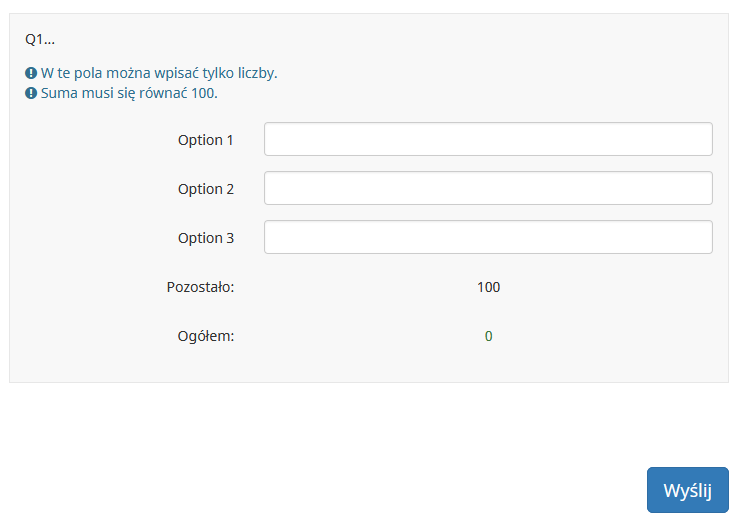Click the Option 3 label

click(205, 238)
